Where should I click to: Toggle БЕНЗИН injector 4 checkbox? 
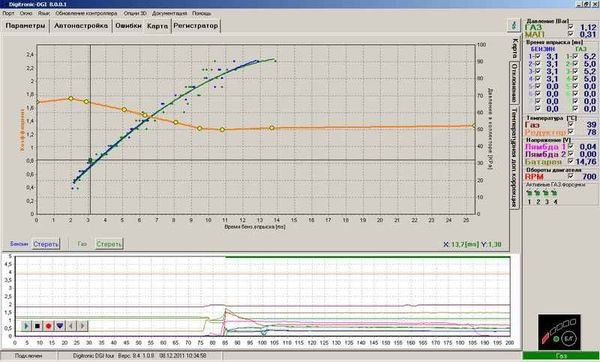[x=538, y=79]
